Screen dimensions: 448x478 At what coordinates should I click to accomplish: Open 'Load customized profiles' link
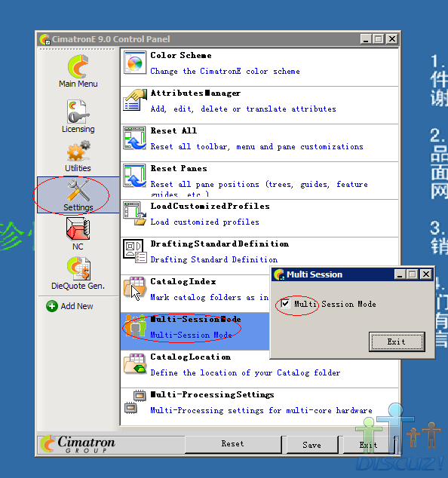click(x=204, y=222)
